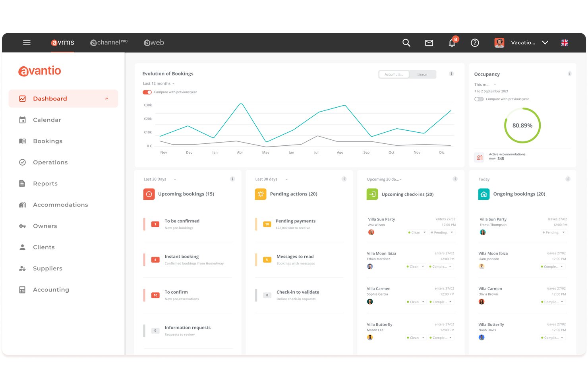The image size is (588, 392).
Task: Click the help question mark icon
Action: coord(475,43)
